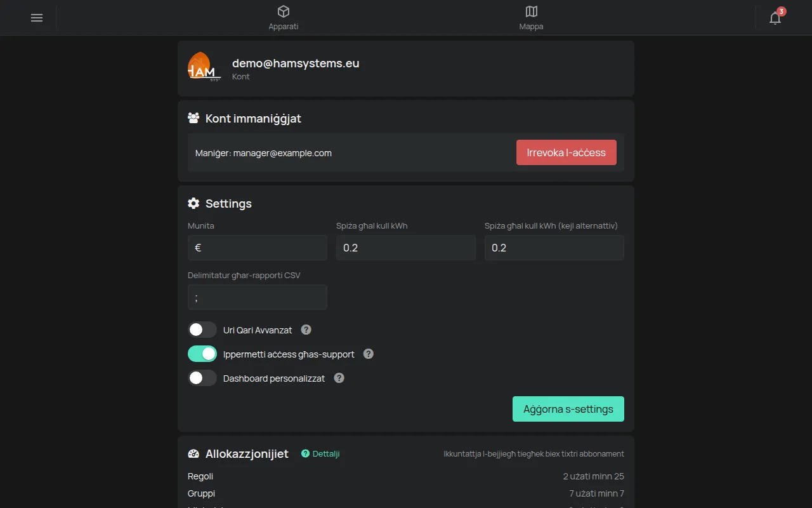Click the '7 użati minn 7' value
This screenshot has height=508, width=812.
597,493
